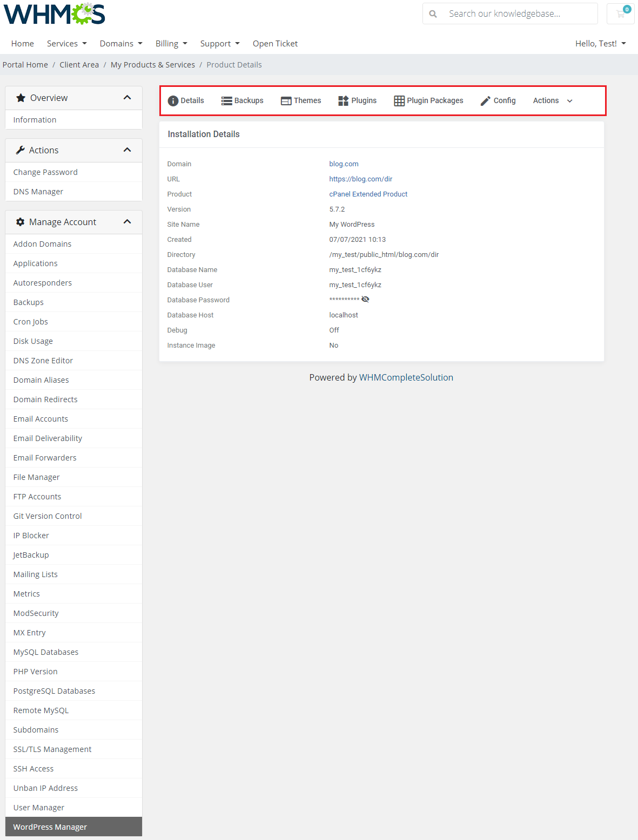Collapse the Manage Account panel chevron
Image resolution: width=638 pixels, height=840 pixels.
click(x=127, y=222)
